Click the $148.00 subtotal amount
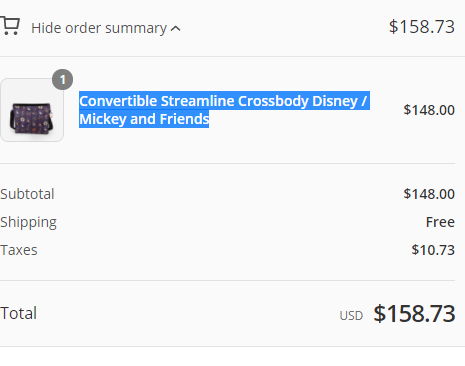465x366 pixels. coord(429,194)
